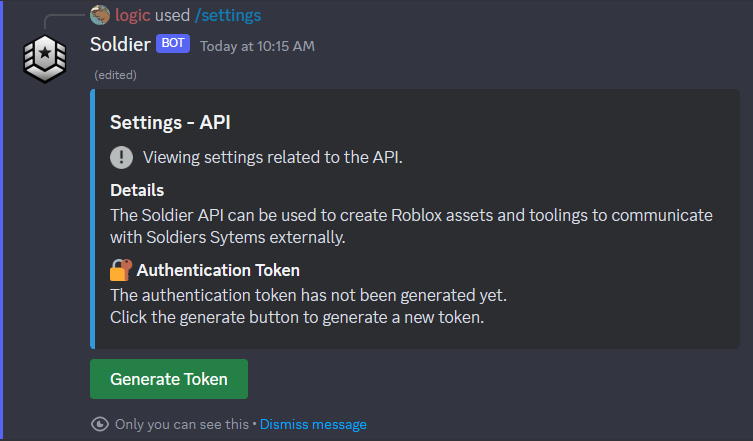This screenshot has width=753, height=441.
Task: Click the token not generated yet message
Action: pyautogui.click(x=308, y=295)
